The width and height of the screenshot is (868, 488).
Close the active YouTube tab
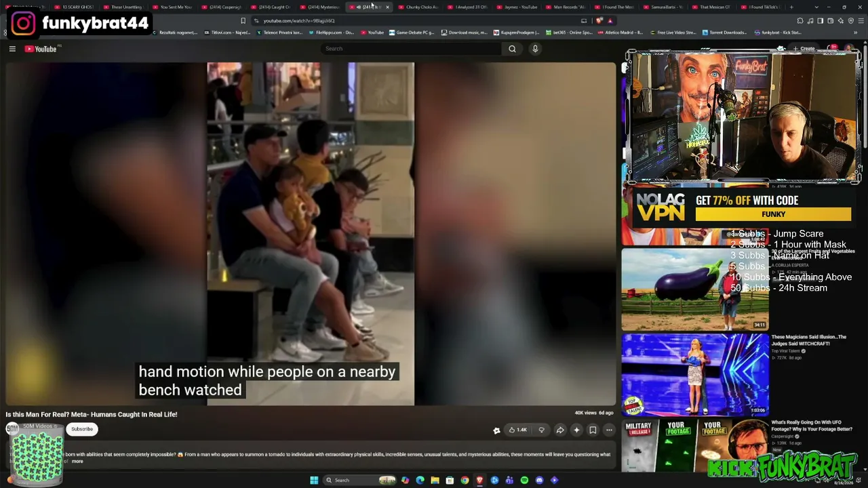coord(388,7)
